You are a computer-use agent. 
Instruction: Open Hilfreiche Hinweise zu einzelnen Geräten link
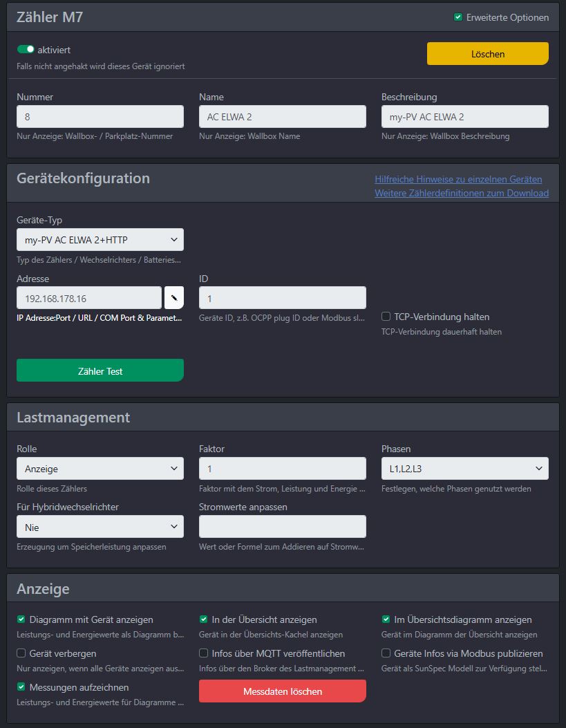[458, 179]
